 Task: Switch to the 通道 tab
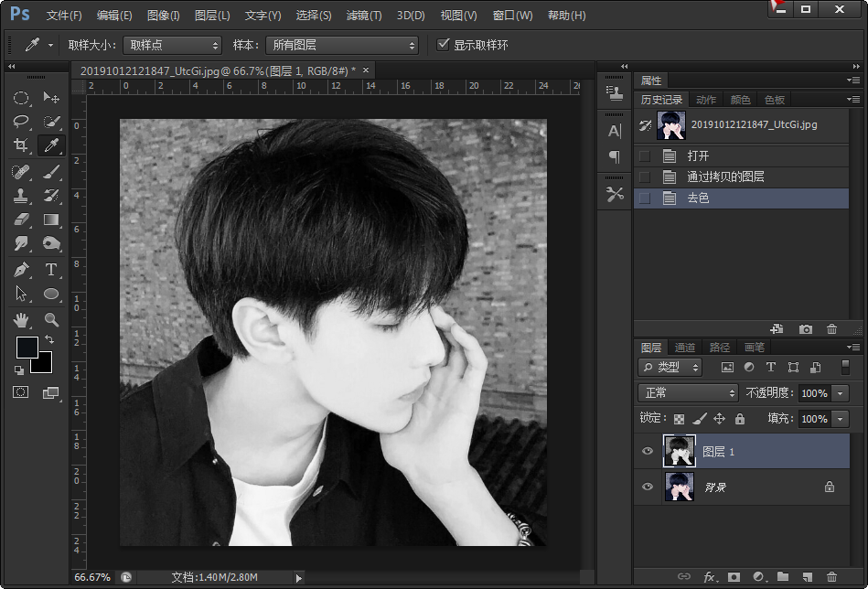(x=685, y=348)
